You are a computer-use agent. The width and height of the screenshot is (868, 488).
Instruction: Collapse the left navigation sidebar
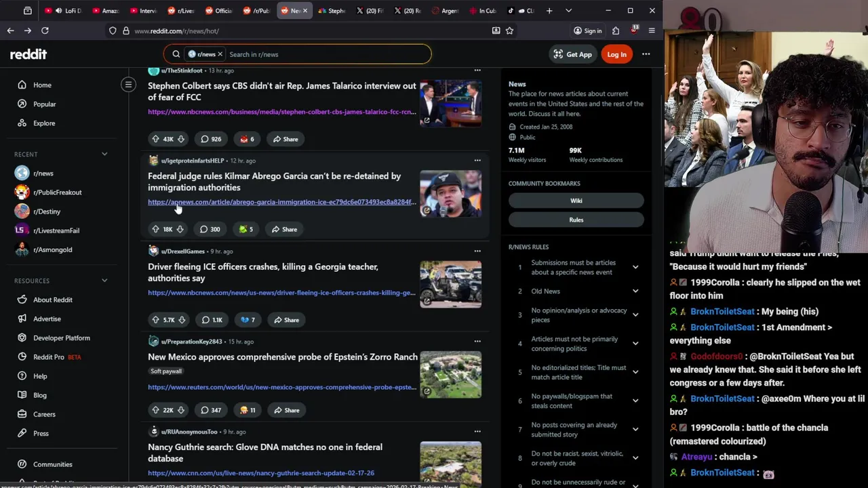click(128, 85)
